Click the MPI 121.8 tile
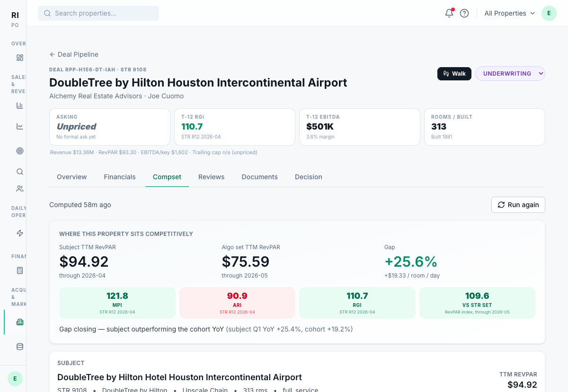Viewport: 568px width, 392px height. point(117,303)
